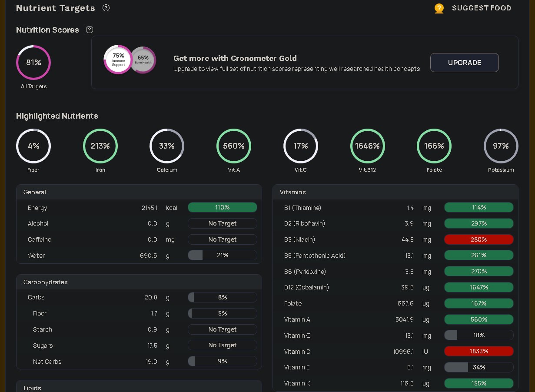Open the 75% Immune Support score ring
This screenshot has height=392, width=535.
tap(118, 59)
